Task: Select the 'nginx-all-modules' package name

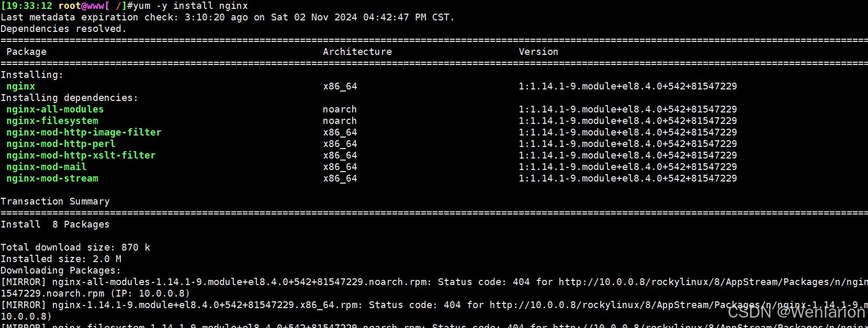Action: point(55,109)
